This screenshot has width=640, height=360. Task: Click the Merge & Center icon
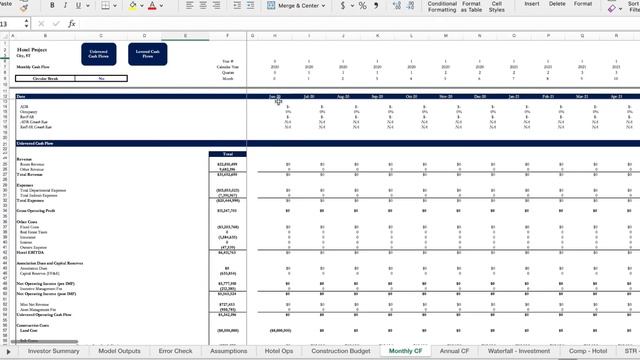pyautogui.click(x=271, y=5)
